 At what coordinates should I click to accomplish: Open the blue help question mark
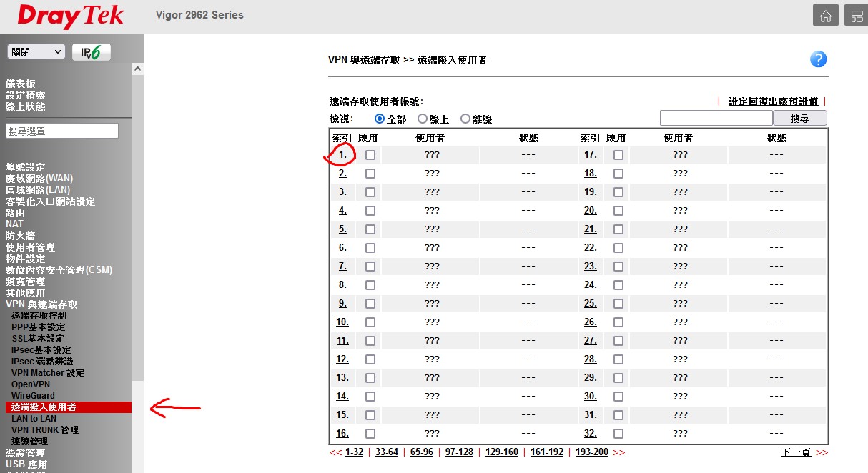click(818, 59)
